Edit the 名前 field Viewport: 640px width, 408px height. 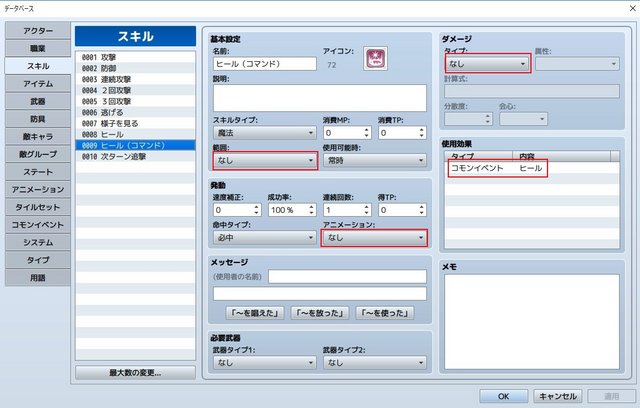pos(264,64)
